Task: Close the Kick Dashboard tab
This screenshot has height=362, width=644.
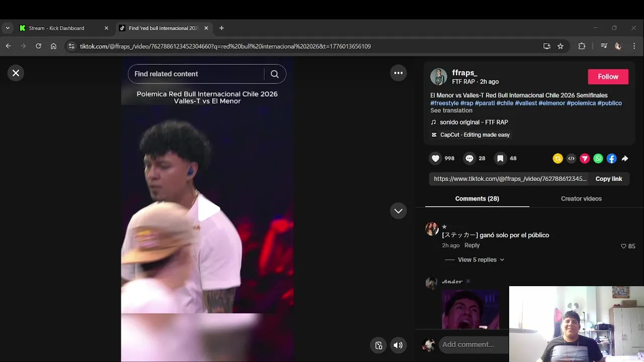Action: [x=106, y=28]
